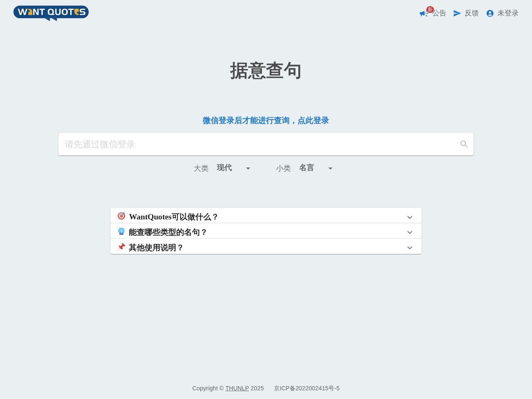Select the 反馈 menu label
Screen dimensions: 532x399
coord(472,13)
